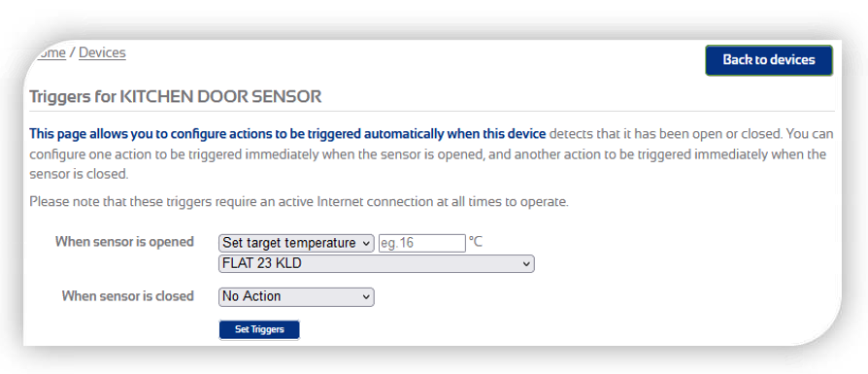
Task: Click the chevron on Set target temperature selector
Action: (x=366, y=243)
